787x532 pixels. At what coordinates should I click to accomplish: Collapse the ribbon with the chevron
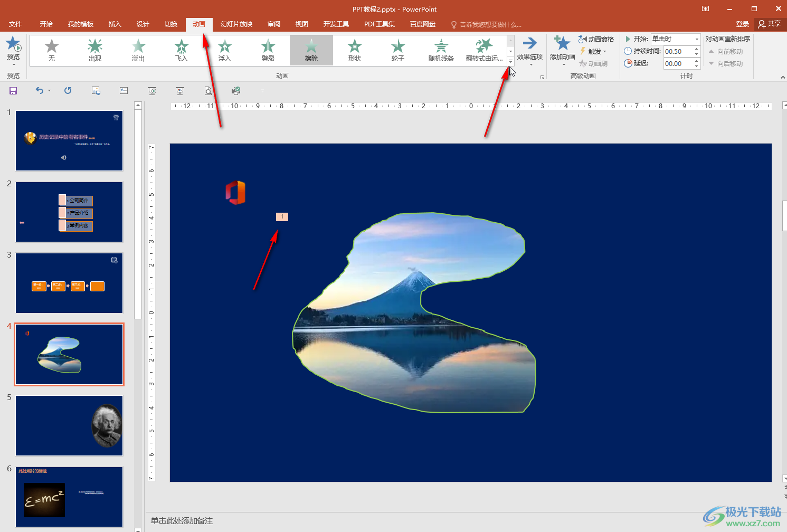(x=782, y=77)
